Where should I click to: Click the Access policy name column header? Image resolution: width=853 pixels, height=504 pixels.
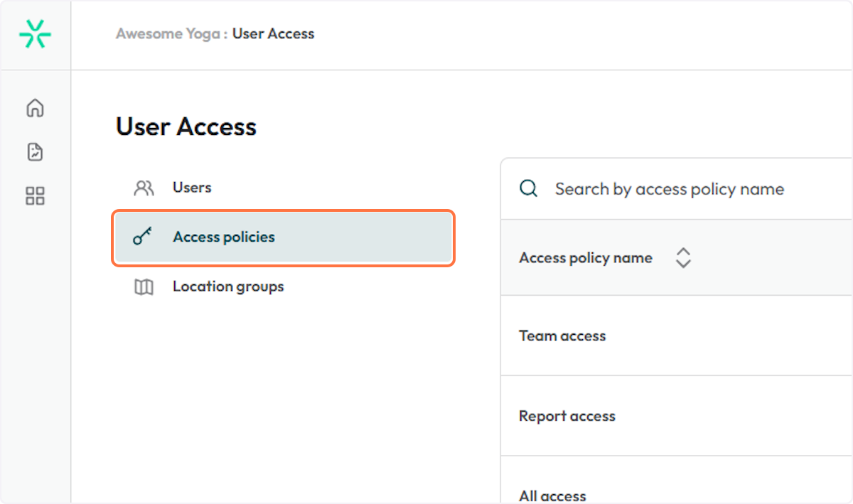tap(586, 257)
